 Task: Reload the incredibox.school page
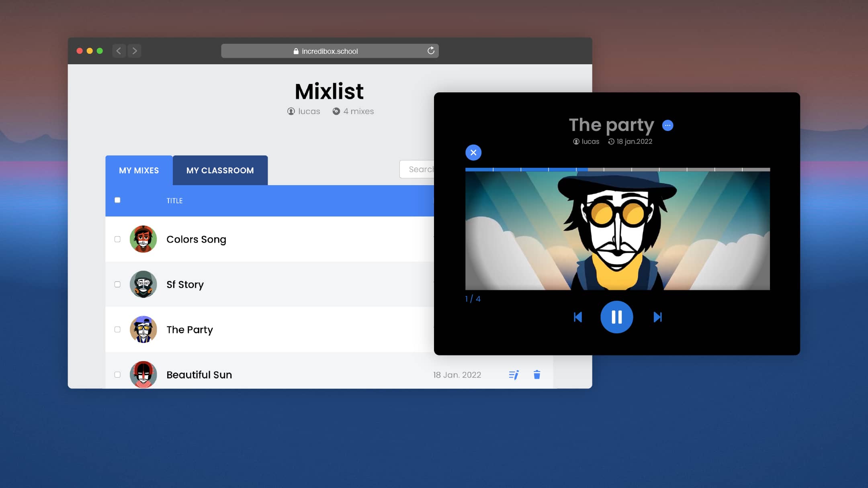pos(431,51)
